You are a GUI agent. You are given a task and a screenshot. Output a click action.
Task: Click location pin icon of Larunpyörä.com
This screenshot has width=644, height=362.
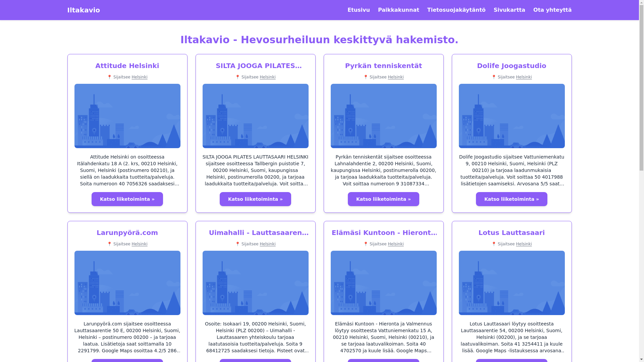109,244
